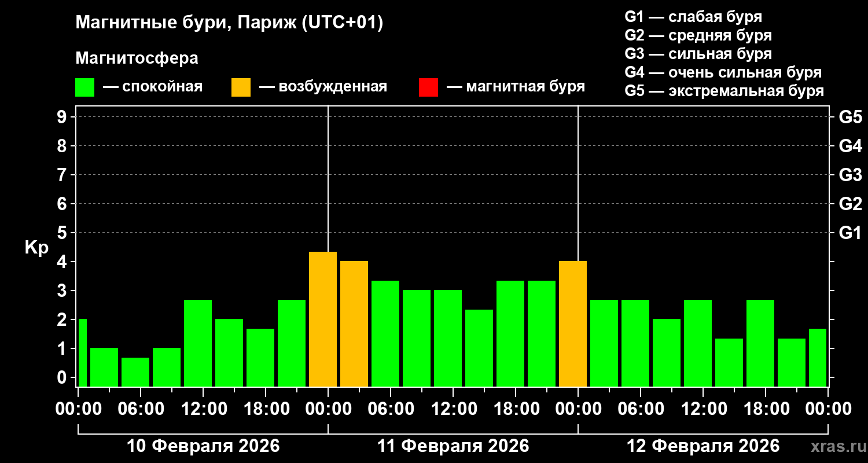
Task: Click the G5 tick label on right axis
Action: pyautogui.click(x=851, y=117)
